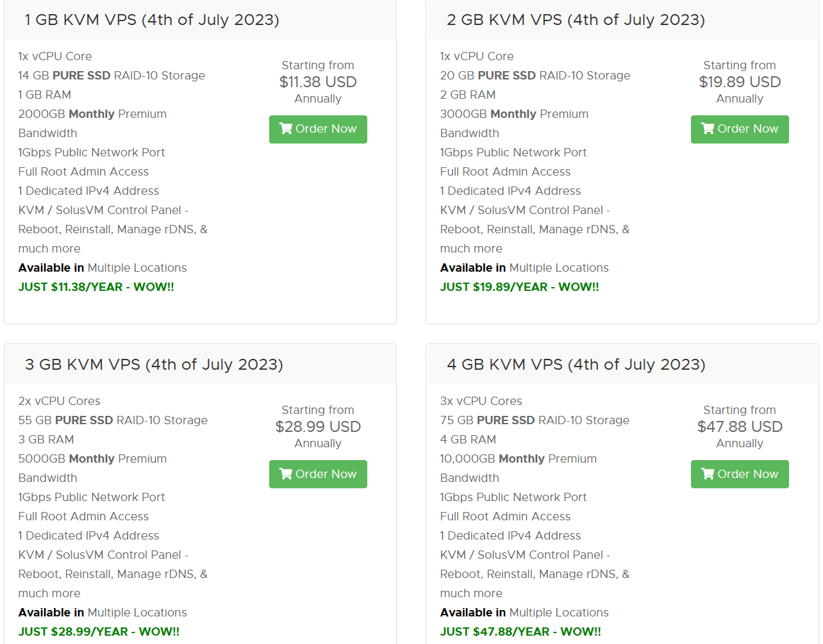The height and width of the screenshot is (644, 823).
Task: Select the 1 GB KVM VPS heading
Action: [152, 20]
